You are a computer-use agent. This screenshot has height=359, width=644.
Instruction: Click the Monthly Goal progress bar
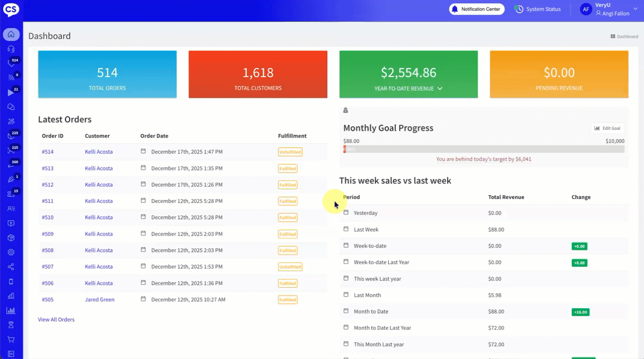click(x=484, y=149)
